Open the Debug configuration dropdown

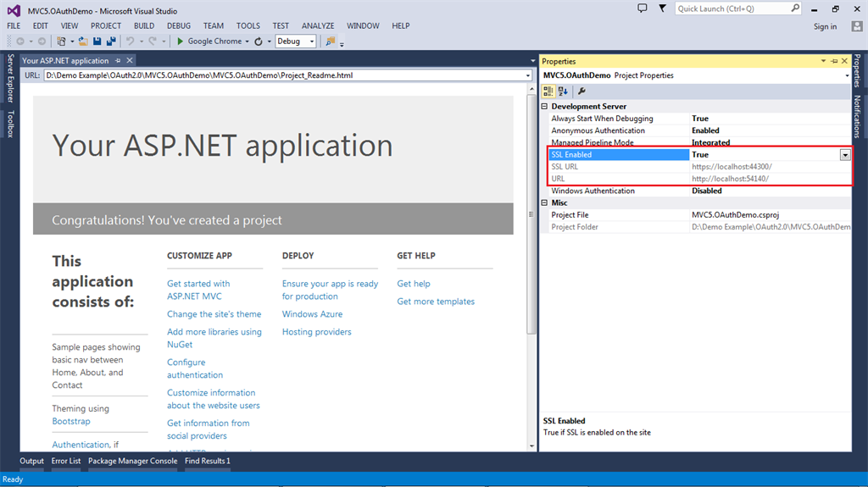311,41
